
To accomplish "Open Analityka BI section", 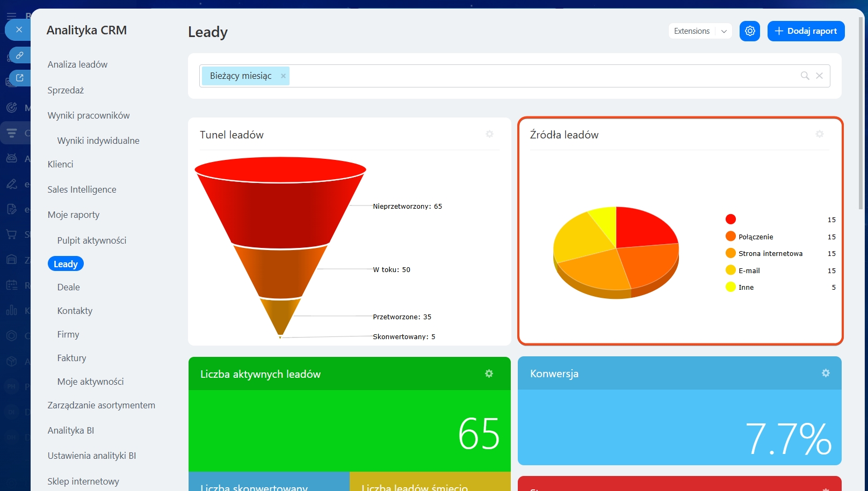I will (71, 430).
